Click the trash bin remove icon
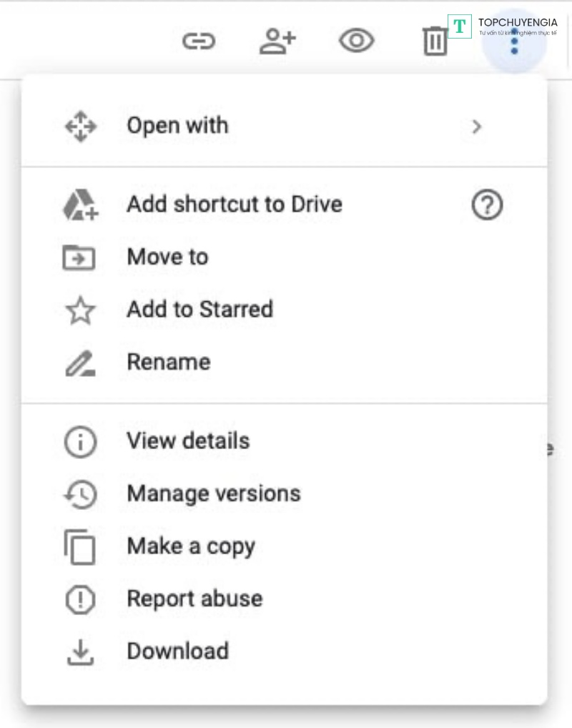The height and width of the screenshot is (728, 572). click(x=434, y=41)
